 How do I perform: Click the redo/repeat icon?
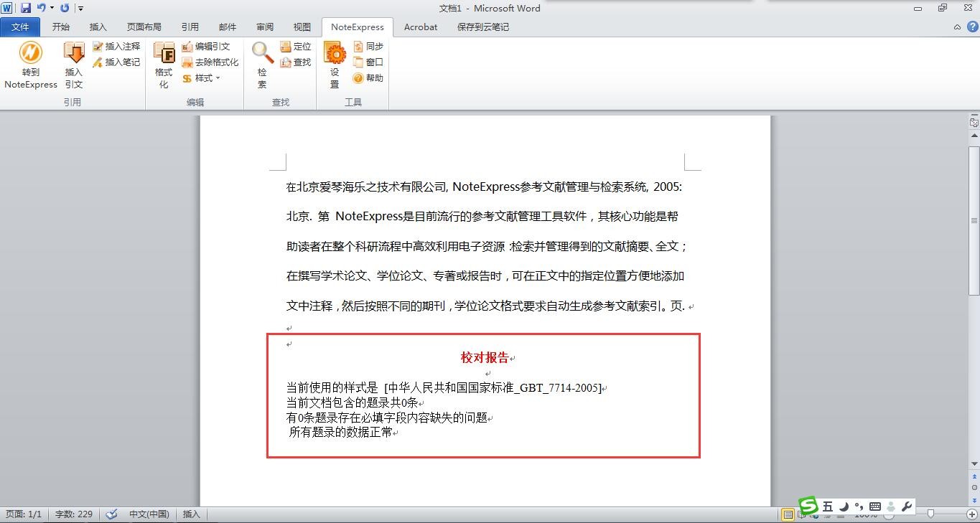[x=65, y=8]
